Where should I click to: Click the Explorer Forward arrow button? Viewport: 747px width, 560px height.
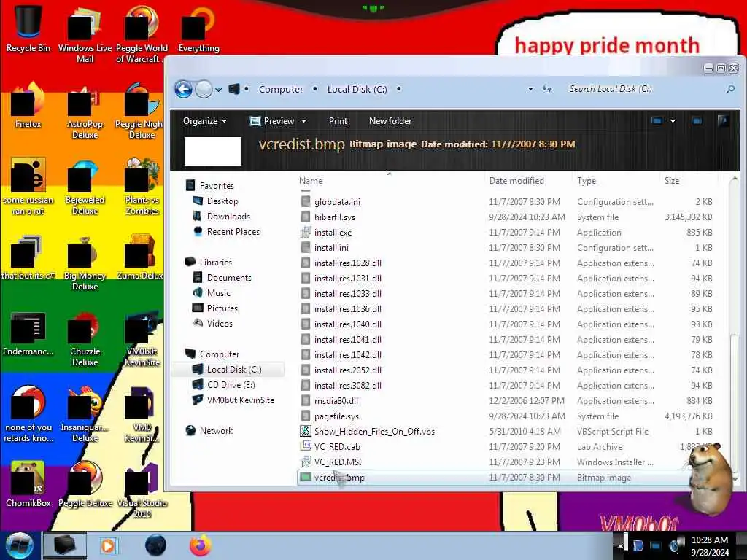[204, 89]
